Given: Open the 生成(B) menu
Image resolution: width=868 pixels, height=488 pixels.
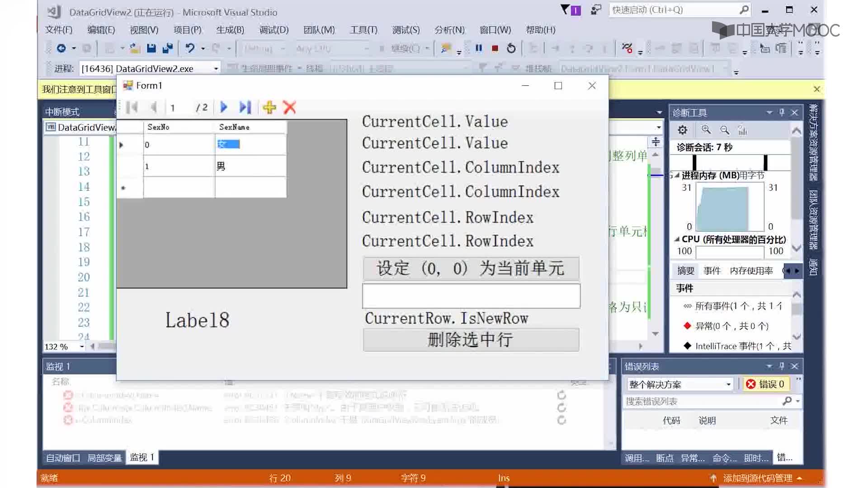Looking at the screenshot, I should [x=230, y=30].
